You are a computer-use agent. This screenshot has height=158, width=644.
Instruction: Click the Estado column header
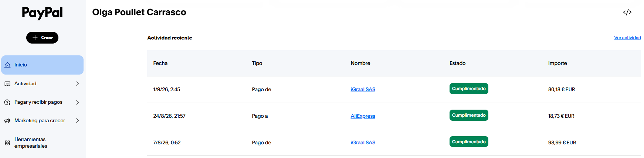(x=457, y=63)
